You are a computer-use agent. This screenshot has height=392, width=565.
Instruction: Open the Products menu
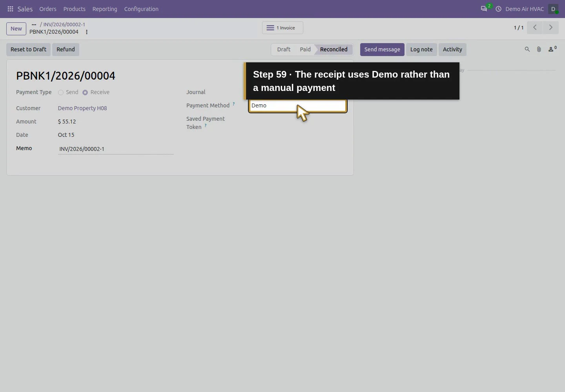75,9
